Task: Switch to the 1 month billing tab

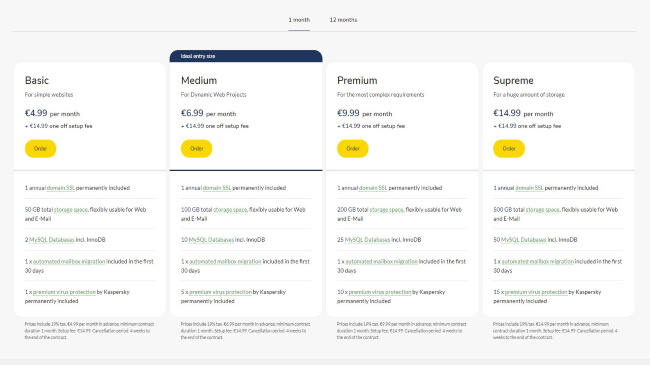Action: 299,20
